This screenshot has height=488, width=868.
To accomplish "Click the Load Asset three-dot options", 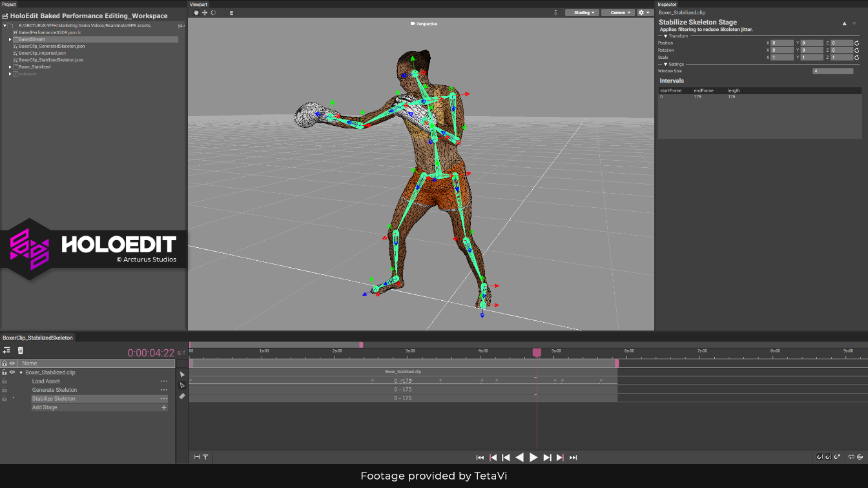I will click(164, 381).
